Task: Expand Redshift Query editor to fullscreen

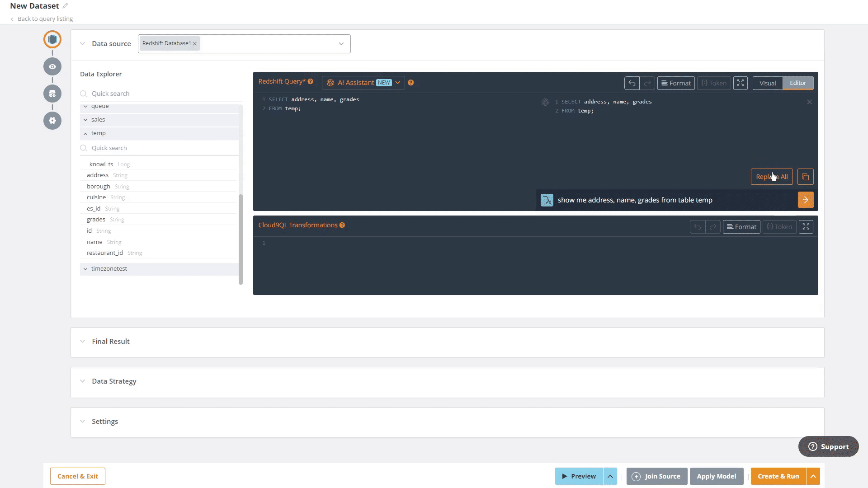Action: 740,83
